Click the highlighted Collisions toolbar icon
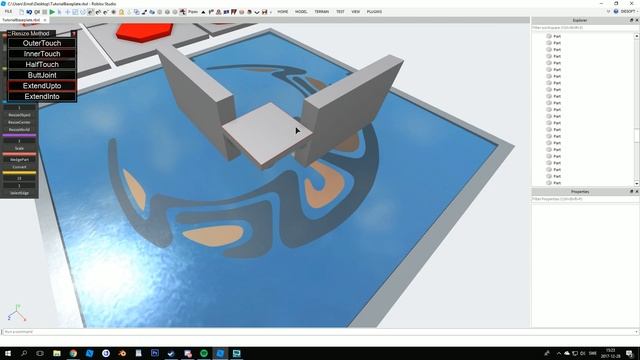 click(90, 12)
